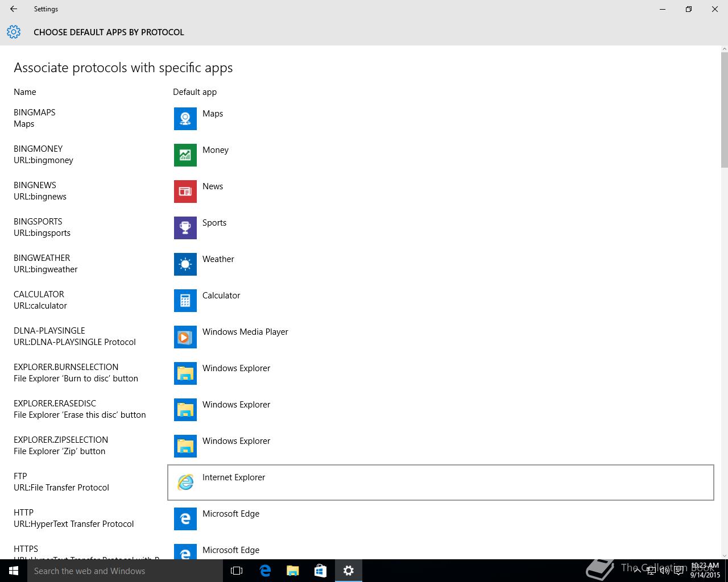Open the Windows Start menu
The image size is (728, 582).
pyautogui.click(x=13, y=571)
